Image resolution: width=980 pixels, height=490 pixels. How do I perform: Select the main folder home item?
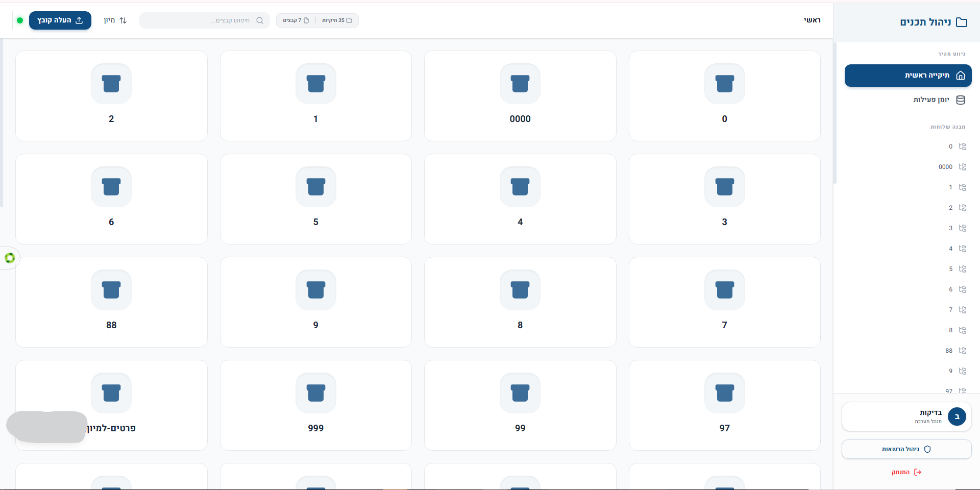908,76
